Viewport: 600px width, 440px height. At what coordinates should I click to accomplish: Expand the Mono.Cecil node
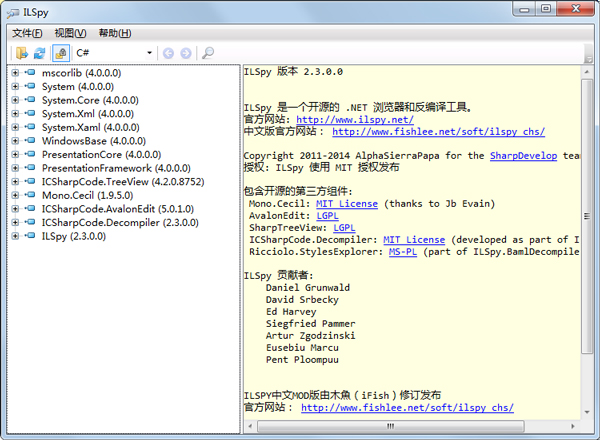[15, 195]
